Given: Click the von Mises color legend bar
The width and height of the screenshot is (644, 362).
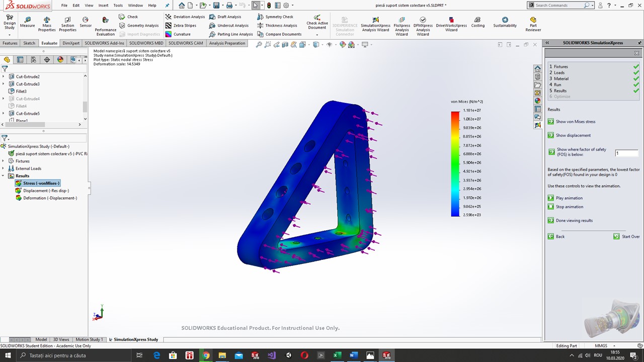Looking at the screenshot, I should (x=455, y=163).
